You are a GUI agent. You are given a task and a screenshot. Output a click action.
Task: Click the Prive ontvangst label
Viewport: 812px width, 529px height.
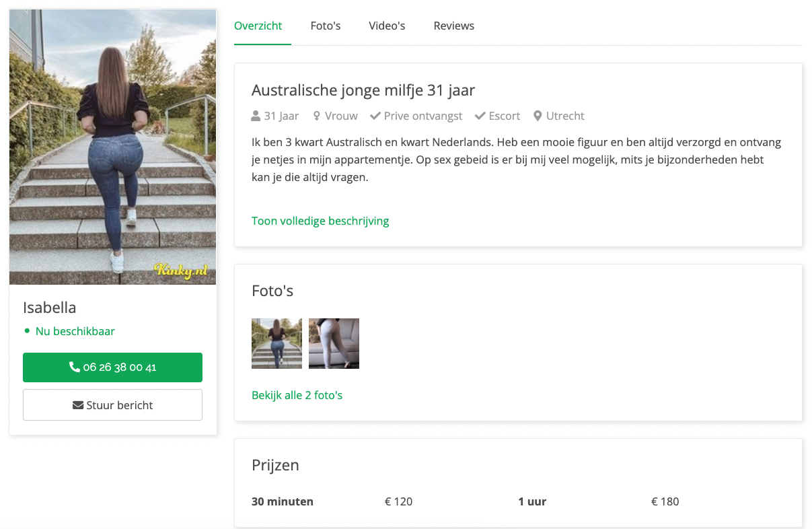(423, 116)
